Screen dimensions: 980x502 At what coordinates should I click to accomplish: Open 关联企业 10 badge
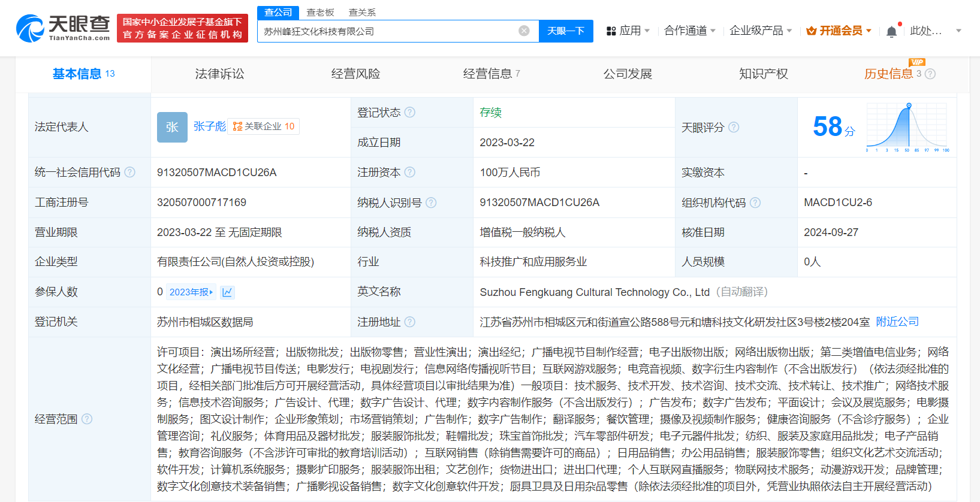[x=264, y=126]
